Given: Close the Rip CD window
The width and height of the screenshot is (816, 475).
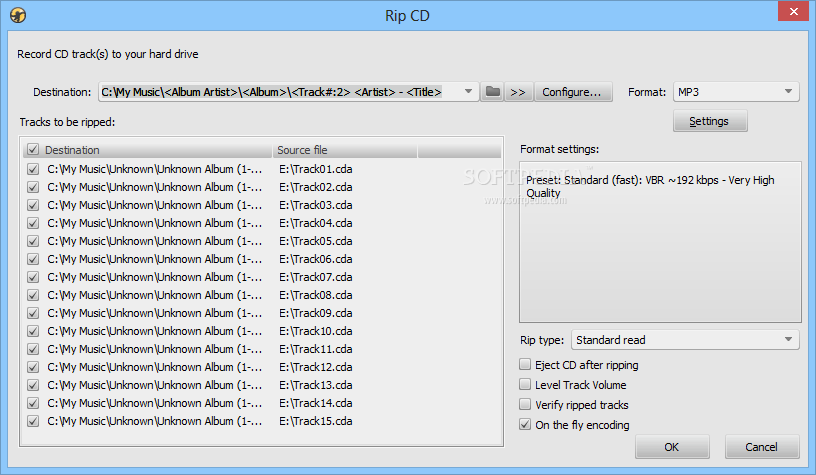Looking at the screenshot, I should click(793, 11).
